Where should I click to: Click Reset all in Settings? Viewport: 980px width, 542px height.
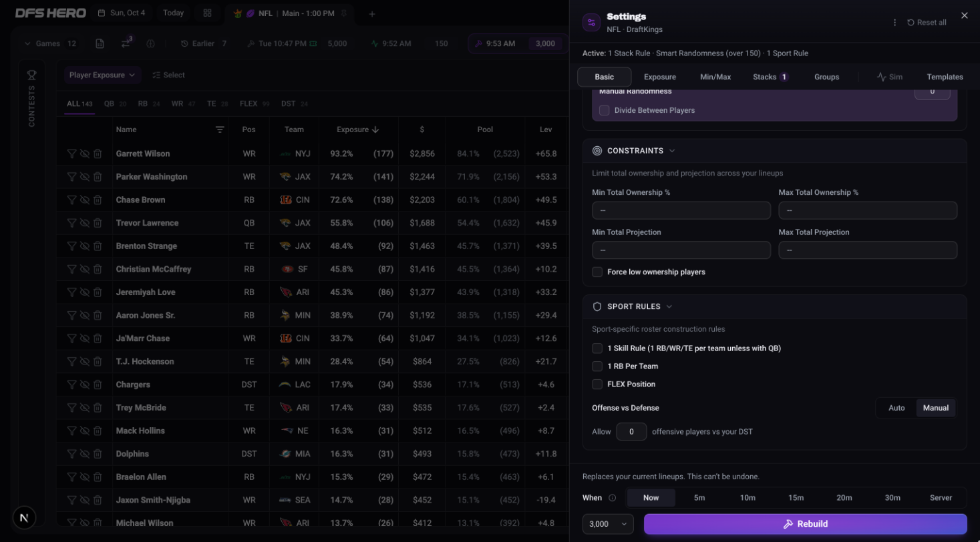927,23
